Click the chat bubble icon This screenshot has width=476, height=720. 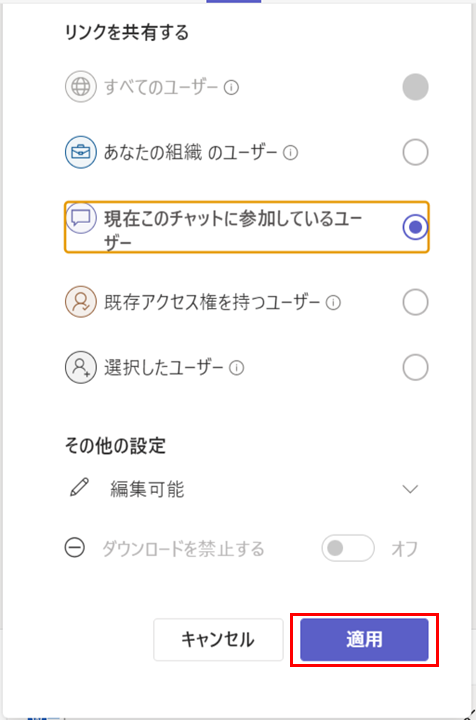[x=81, y=218]
